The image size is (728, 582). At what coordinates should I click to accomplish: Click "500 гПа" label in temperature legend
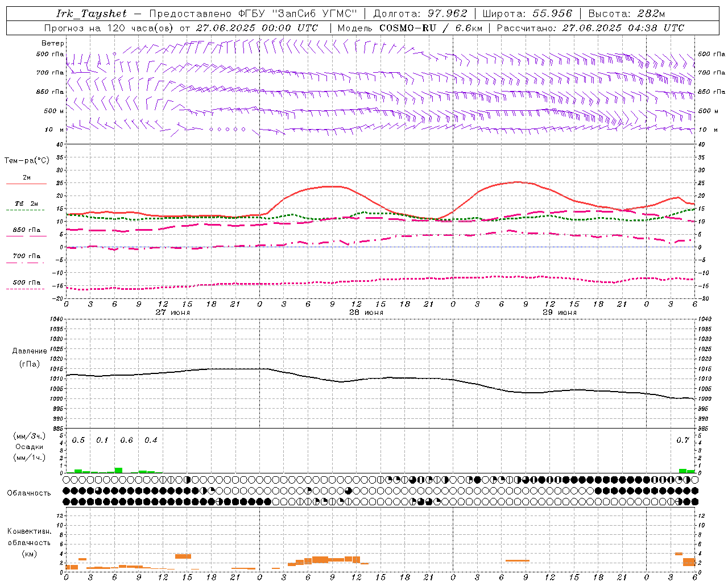click(27, 282)
